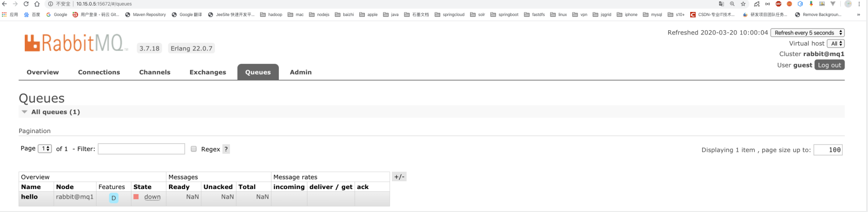Click the Log out button
868x212 pixels.
(829, 65)
